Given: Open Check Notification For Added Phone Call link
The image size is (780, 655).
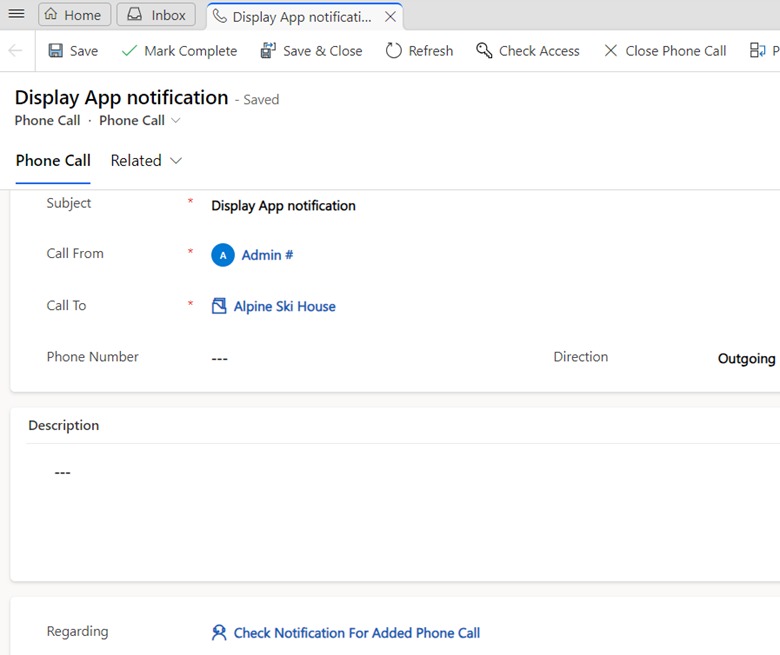Looking at the screenshot, I should (x=357, y=633).
